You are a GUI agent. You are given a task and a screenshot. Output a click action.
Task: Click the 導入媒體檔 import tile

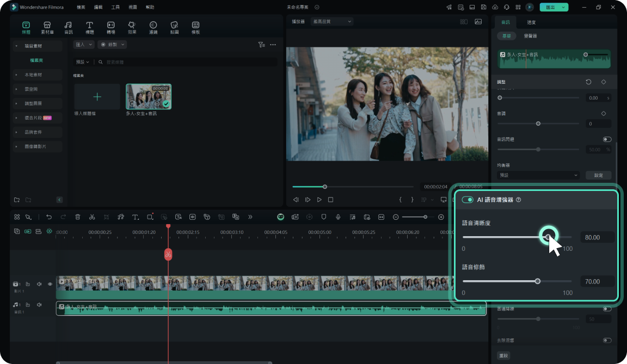point(97,97)
